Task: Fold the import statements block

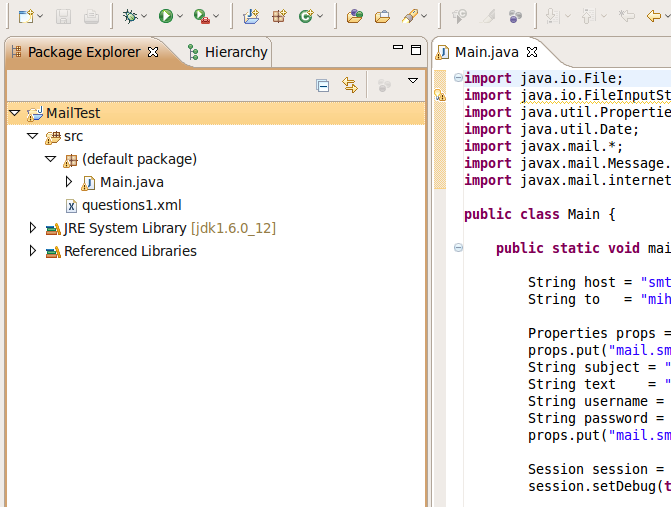Action: [458, 77]
